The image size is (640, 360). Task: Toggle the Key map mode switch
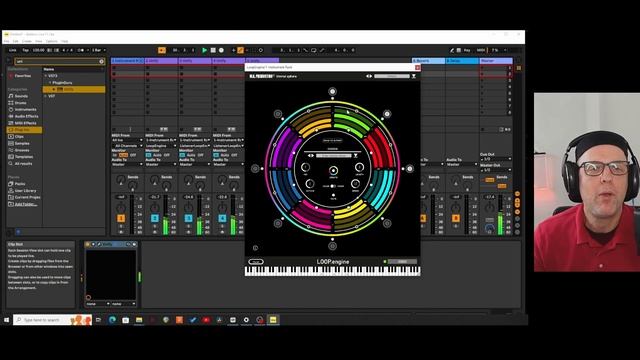pyautogui.click(x=467, y=50)
